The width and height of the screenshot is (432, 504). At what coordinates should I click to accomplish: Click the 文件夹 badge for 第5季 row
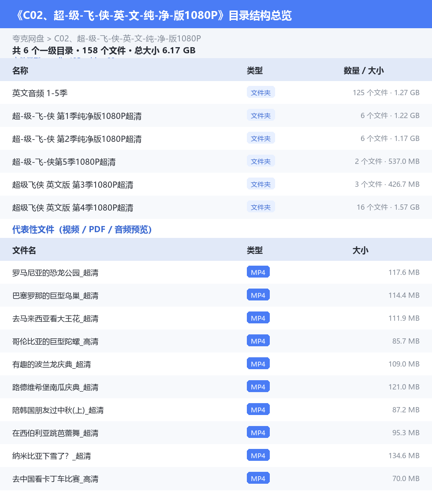(261, 161)
